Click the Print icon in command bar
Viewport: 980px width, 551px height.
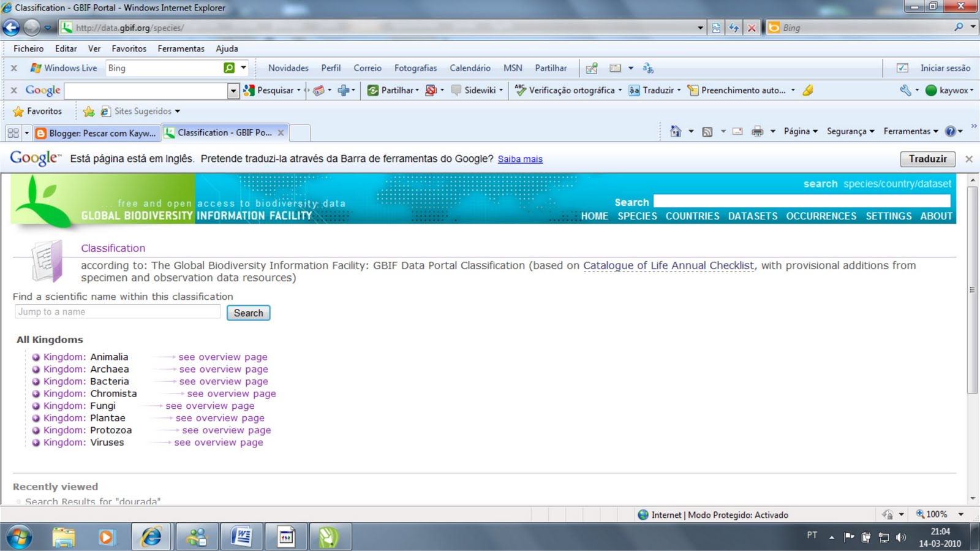[758, 131]
